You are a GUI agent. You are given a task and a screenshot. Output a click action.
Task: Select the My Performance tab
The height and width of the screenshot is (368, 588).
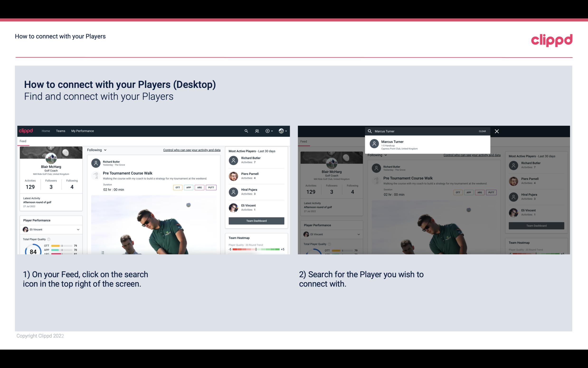point(83,131)
